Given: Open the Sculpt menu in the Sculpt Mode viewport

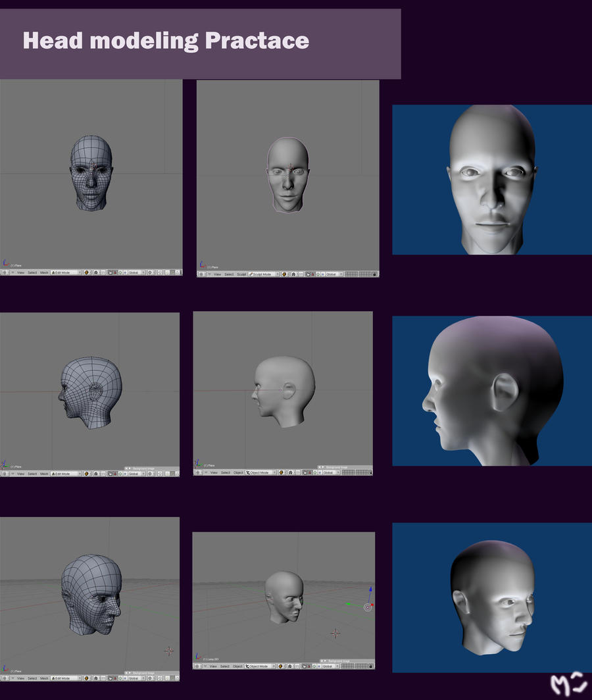Looking at the screenshot, I should pyautogui.click(x=241, y=274).
